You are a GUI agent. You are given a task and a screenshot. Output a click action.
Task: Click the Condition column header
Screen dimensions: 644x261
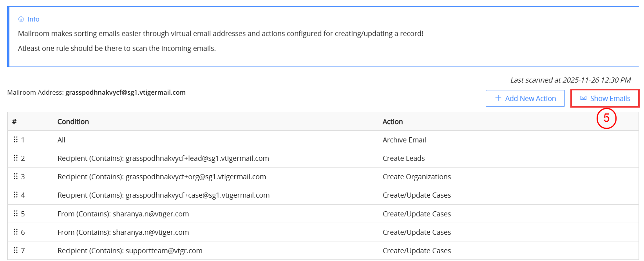click(73, 122)
